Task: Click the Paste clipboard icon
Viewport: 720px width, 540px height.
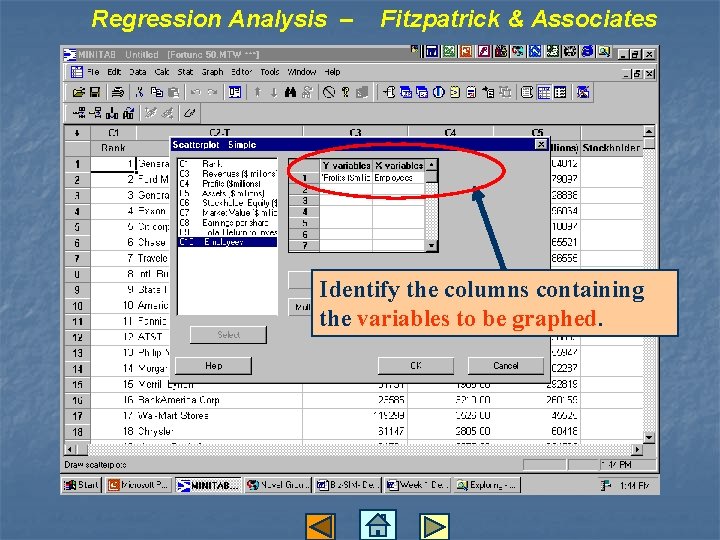Action: 174,92
